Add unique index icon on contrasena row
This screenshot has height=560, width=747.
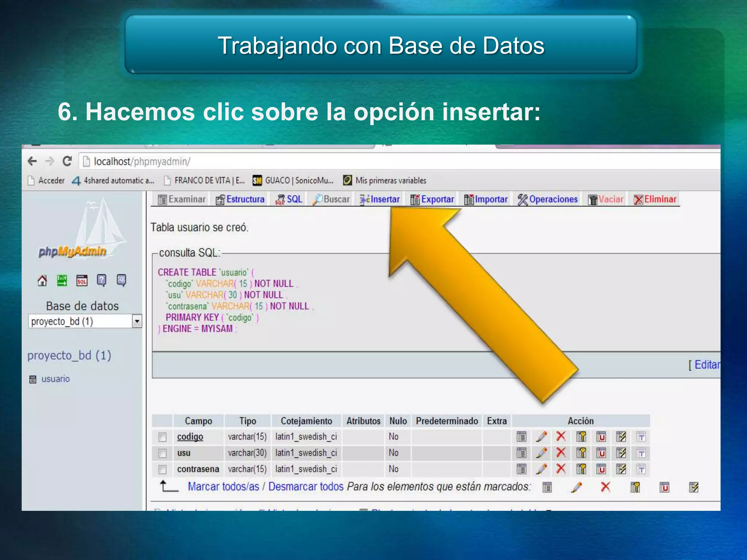tap(601, 469)
